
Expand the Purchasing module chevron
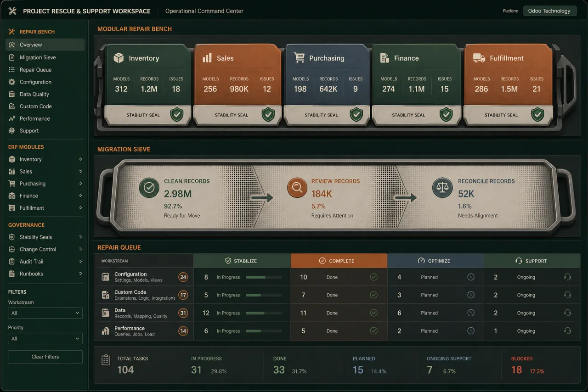[x=80, y=184]
